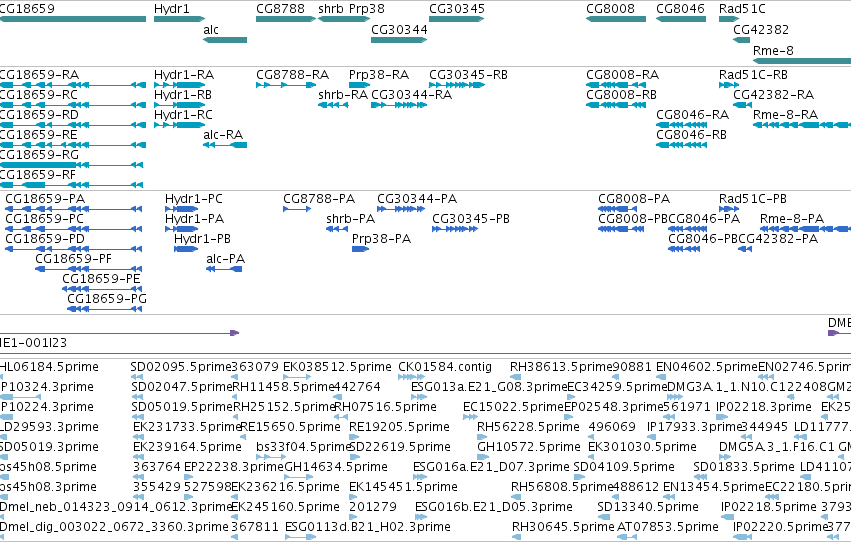Click the shrb-RA transcript label
851x542 pixels.
[x=343, y=94]
